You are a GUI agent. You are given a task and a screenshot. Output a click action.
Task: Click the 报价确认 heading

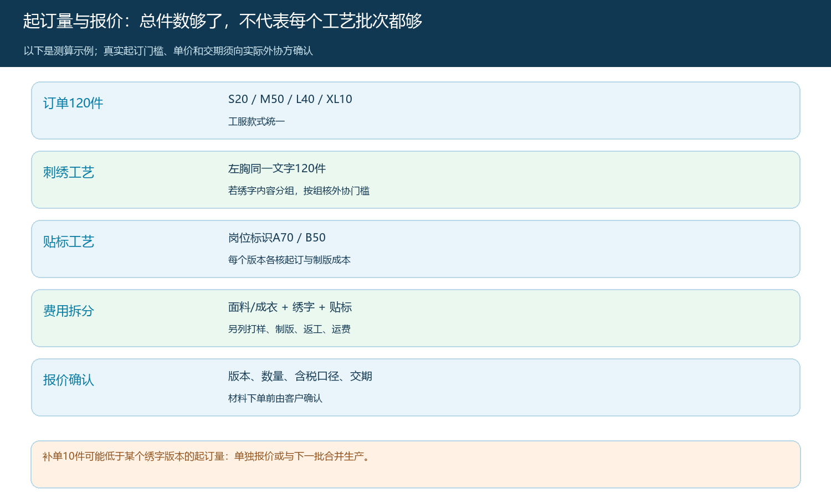point(69,380)
